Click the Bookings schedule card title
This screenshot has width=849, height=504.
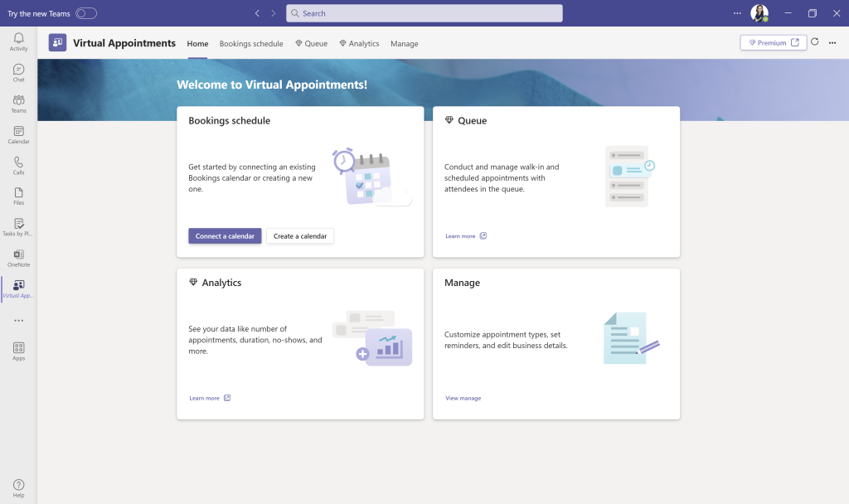click(x=230, y=121)
